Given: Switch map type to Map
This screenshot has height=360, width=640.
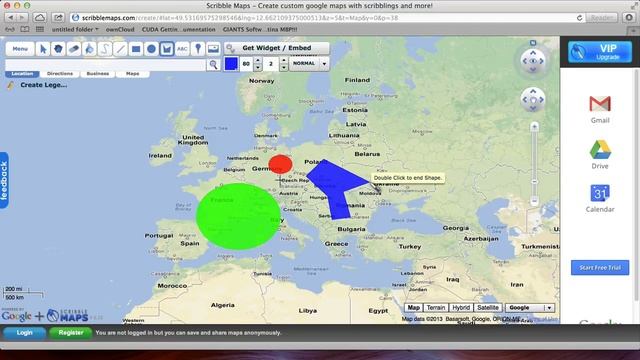Looking at the screenshot, I should point(413,308).
